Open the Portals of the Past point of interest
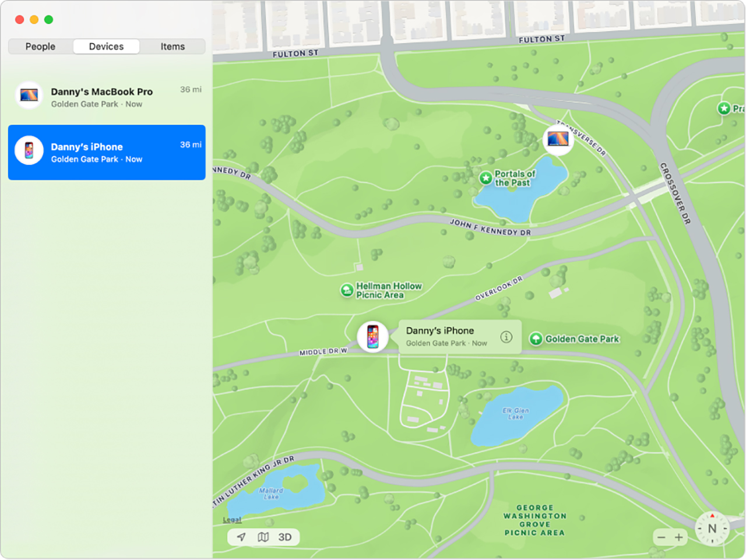 [485, 178]
